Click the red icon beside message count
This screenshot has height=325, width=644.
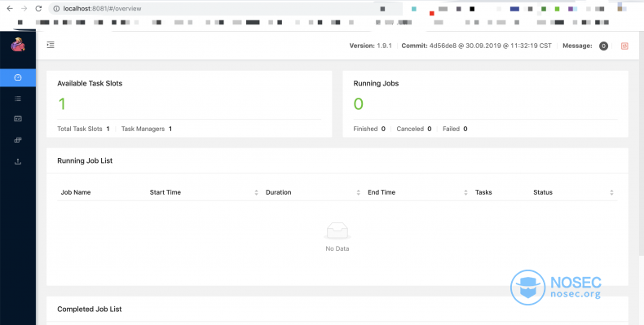point(624,46)
